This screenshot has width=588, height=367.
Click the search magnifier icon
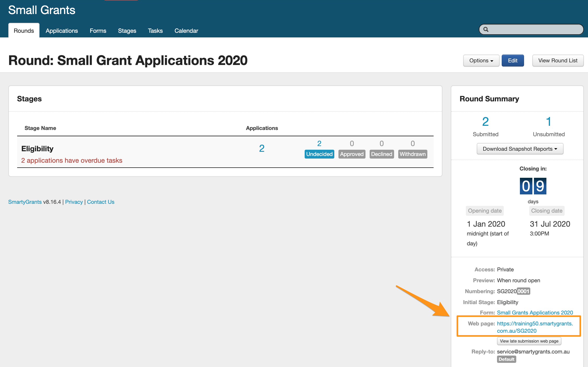tap(486, 30)
